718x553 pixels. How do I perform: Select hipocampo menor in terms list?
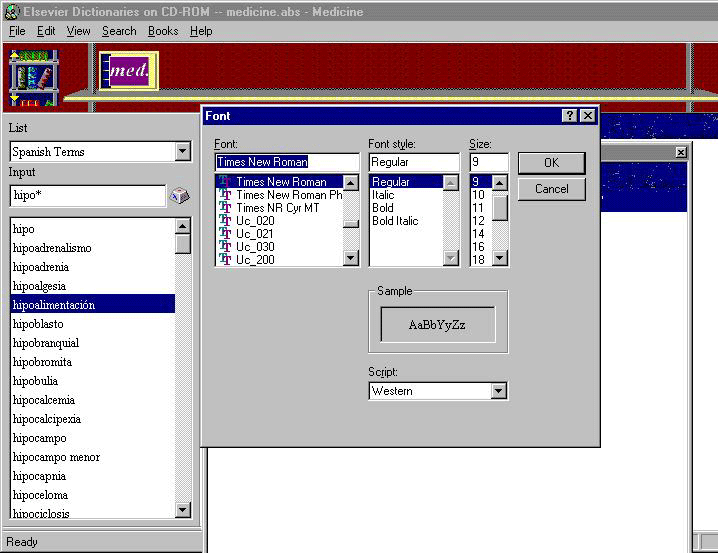tap(56, 457)
